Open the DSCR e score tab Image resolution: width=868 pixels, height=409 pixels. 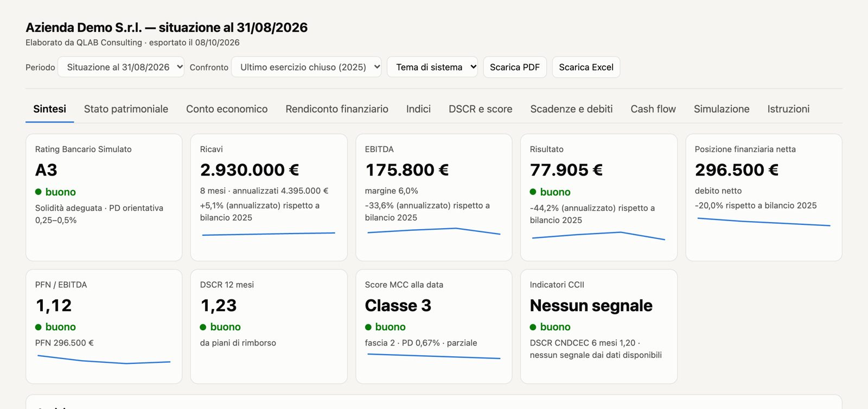[x=481, y=109]
